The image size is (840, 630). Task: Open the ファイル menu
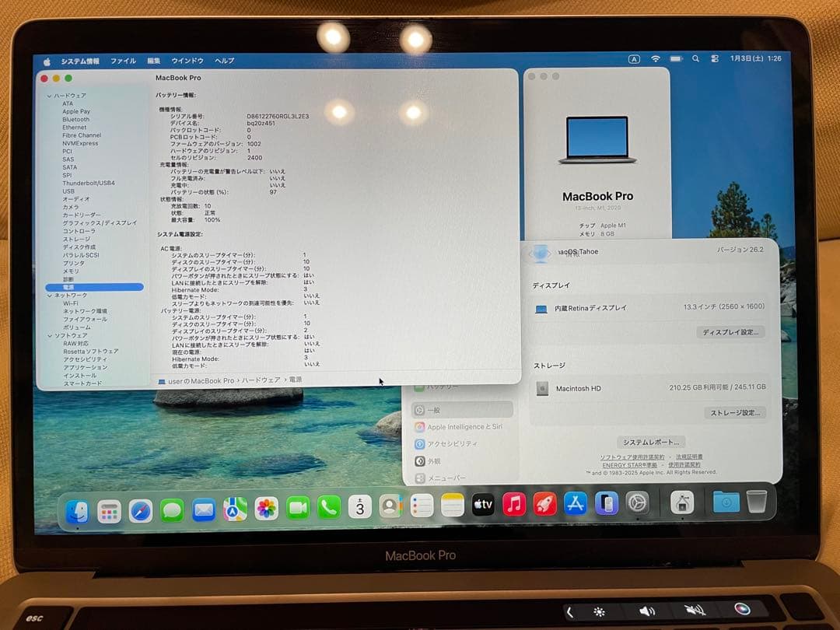click(122, 60)
